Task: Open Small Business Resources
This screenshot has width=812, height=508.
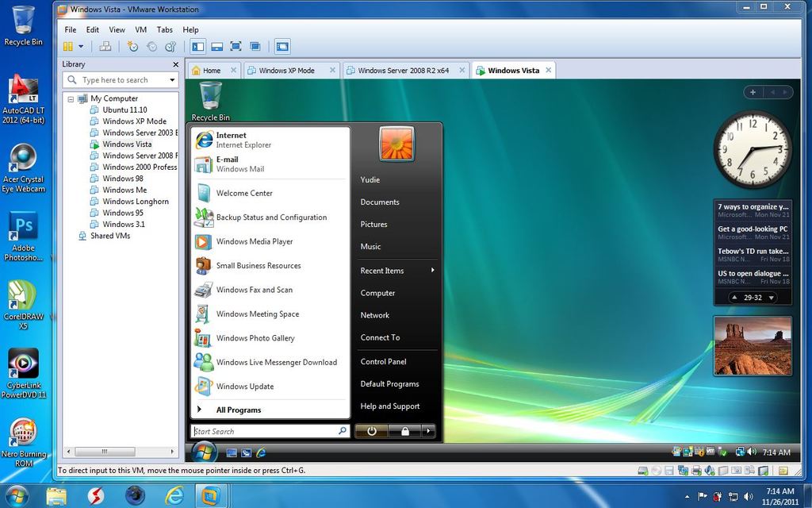Action: (270, 265)
